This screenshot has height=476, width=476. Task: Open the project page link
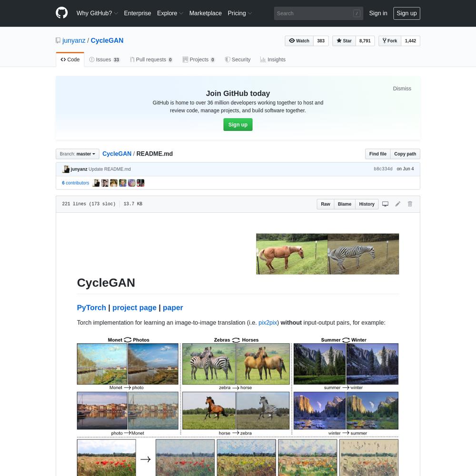pos(135,307)
